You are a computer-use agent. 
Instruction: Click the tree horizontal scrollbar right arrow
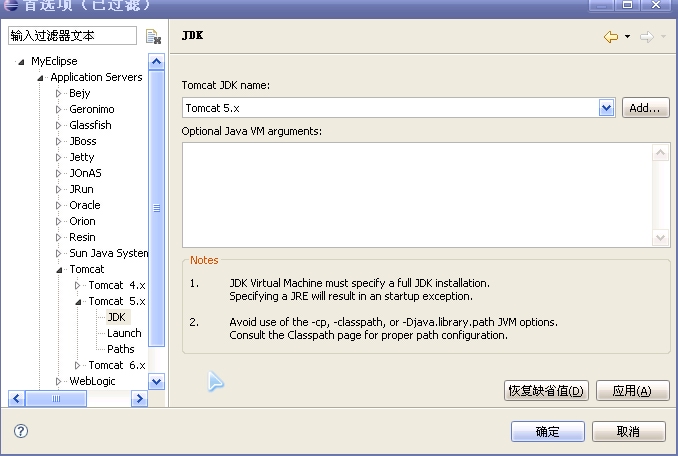140,398
